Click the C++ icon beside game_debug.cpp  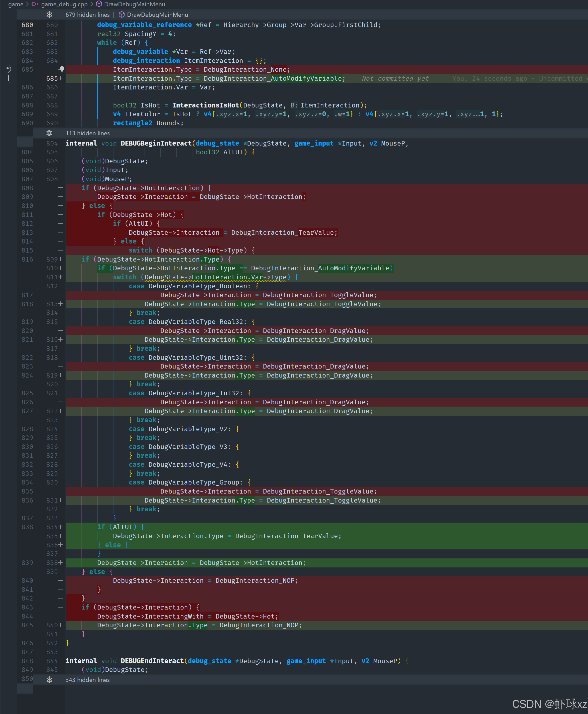(35, 4)
